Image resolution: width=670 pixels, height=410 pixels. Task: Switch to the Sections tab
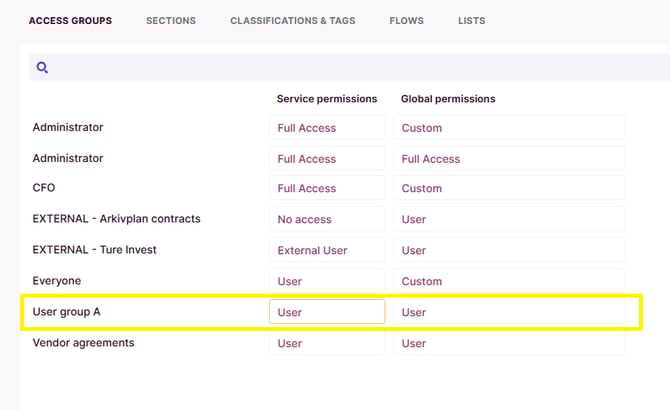tap(171, 20)
